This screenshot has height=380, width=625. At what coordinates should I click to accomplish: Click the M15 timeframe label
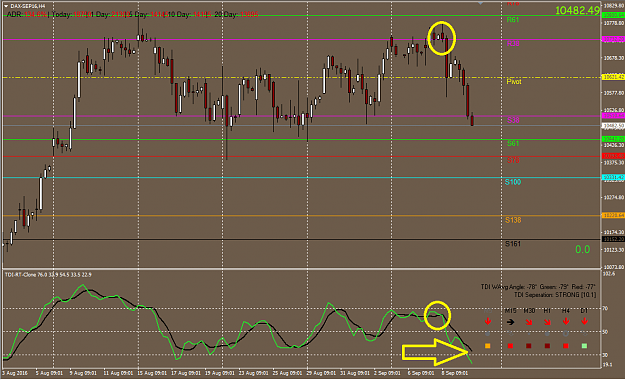[510, 311]
